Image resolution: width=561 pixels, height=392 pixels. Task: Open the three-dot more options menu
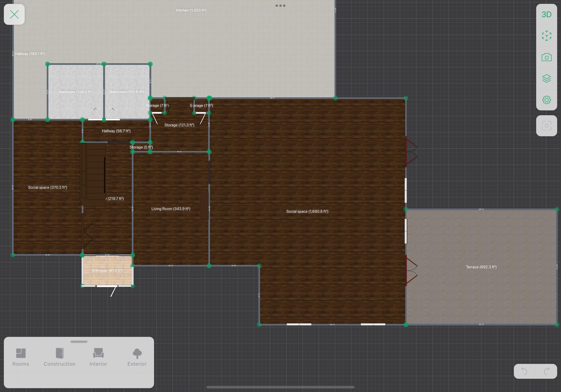point(280,6)
